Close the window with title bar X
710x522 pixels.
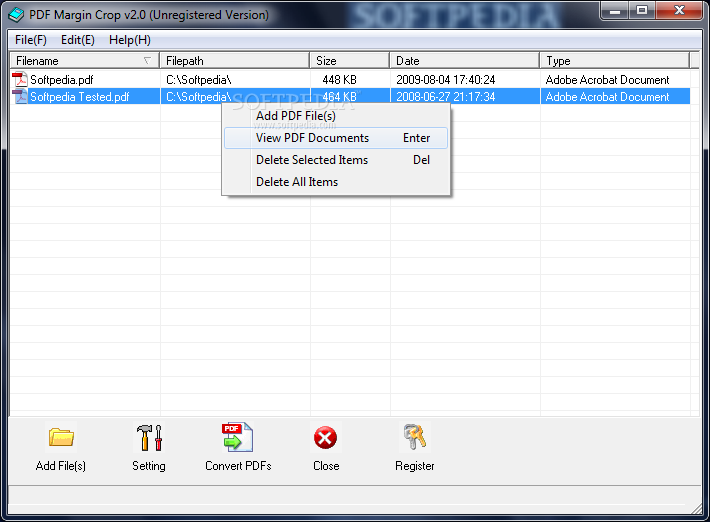pyautogui.click(x=679, y=11)
